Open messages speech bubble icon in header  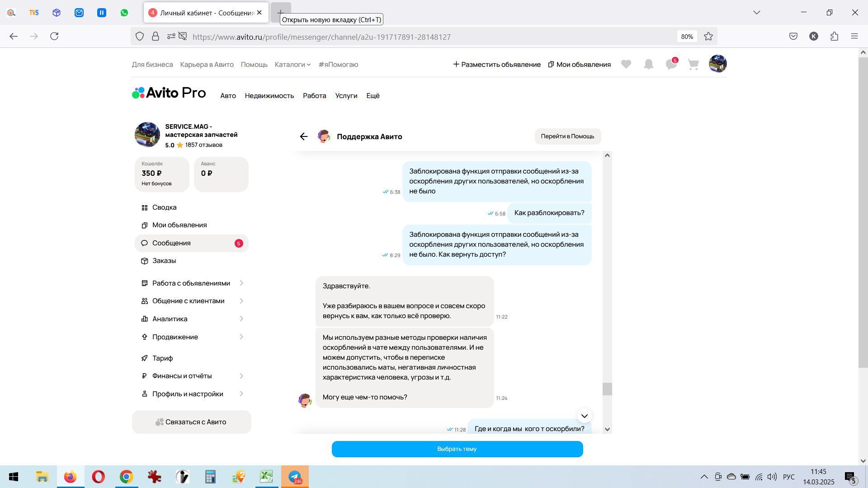tap(671, 65)
